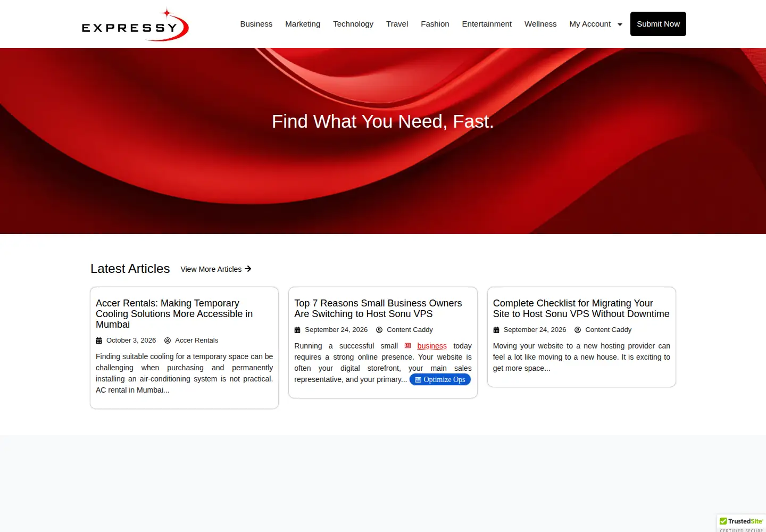Open the Entertainment menu item
Image resolution: width=766 pixels, height=532 pixels.
click(487, 24)
